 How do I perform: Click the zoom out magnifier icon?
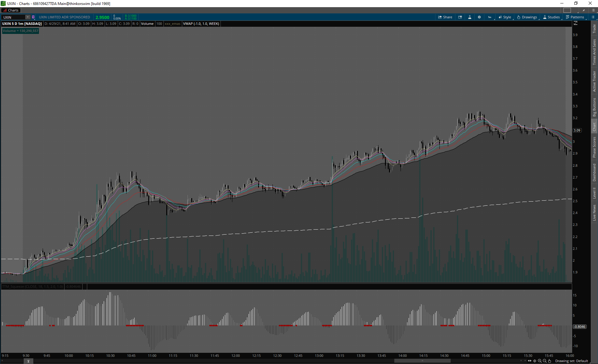545,361
